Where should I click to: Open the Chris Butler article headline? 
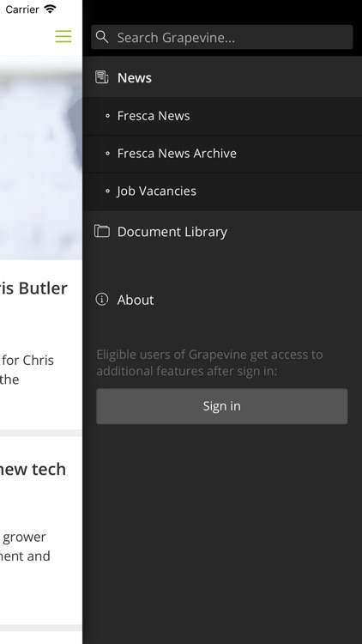33,289
